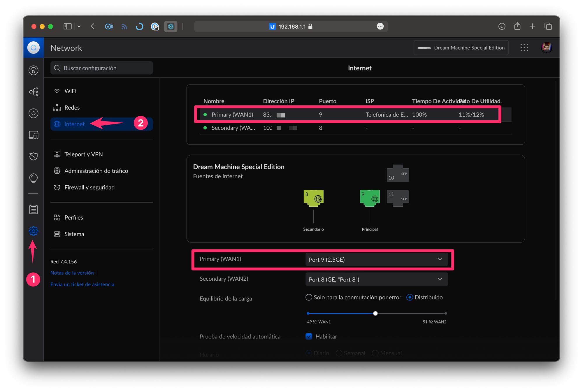Open the WiFi settings section

(x=101, y=91)
